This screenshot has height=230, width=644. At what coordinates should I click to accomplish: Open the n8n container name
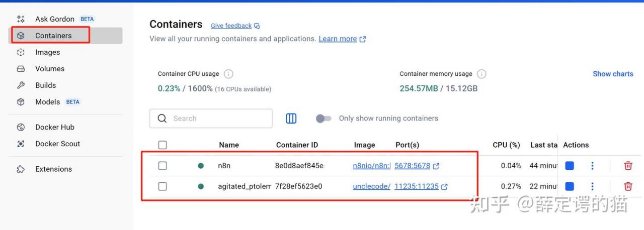click(x=224, y=166)
